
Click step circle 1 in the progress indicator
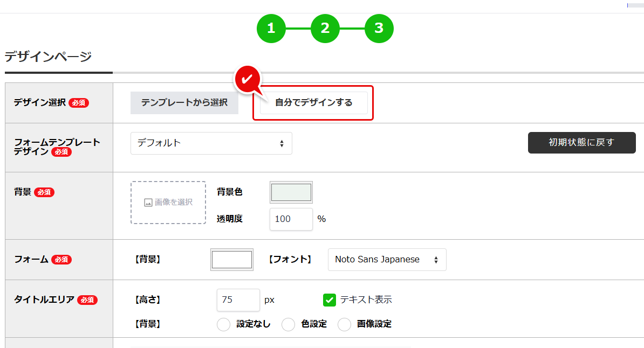tap(271, 29)
